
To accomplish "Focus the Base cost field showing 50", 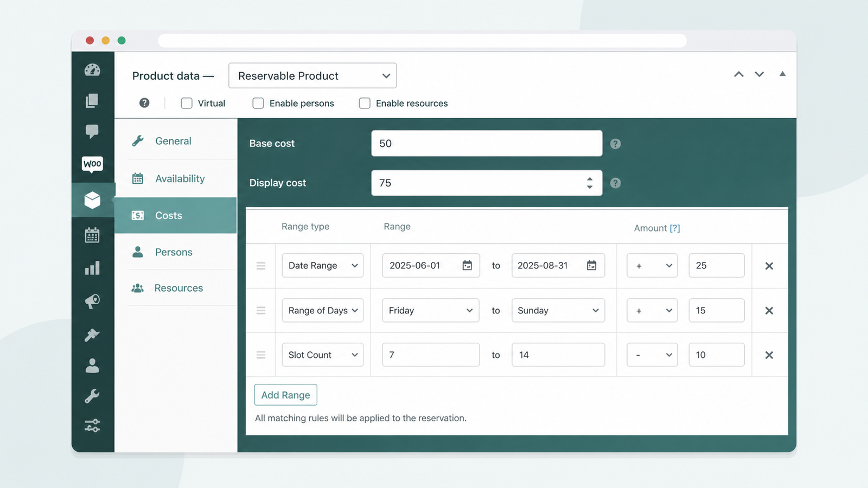I will pos(487,144).
